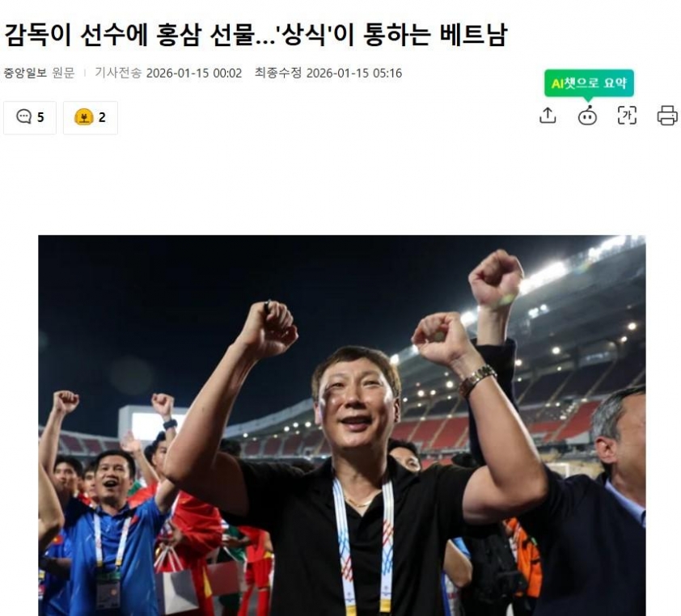Click the 최종수정 2026-01-15 05:16 timestamp

click(328, 73)
